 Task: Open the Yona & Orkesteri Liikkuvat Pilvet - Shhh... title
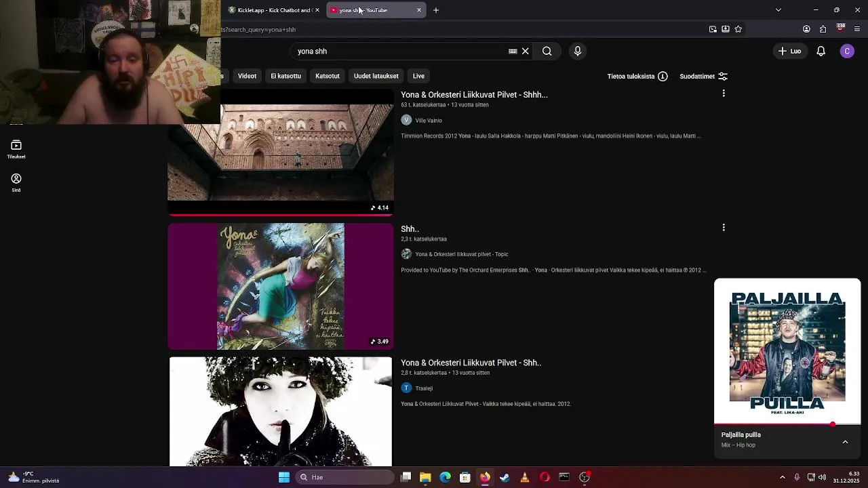(474, 95)
